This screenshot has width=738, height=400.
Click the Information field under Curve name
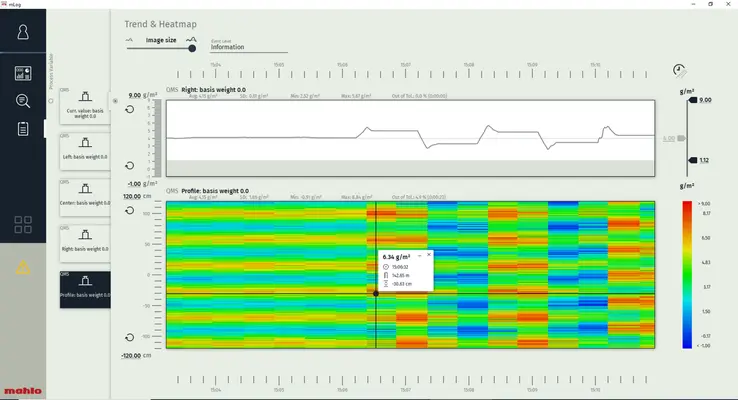pyautogui.click(x=248, y=47)
